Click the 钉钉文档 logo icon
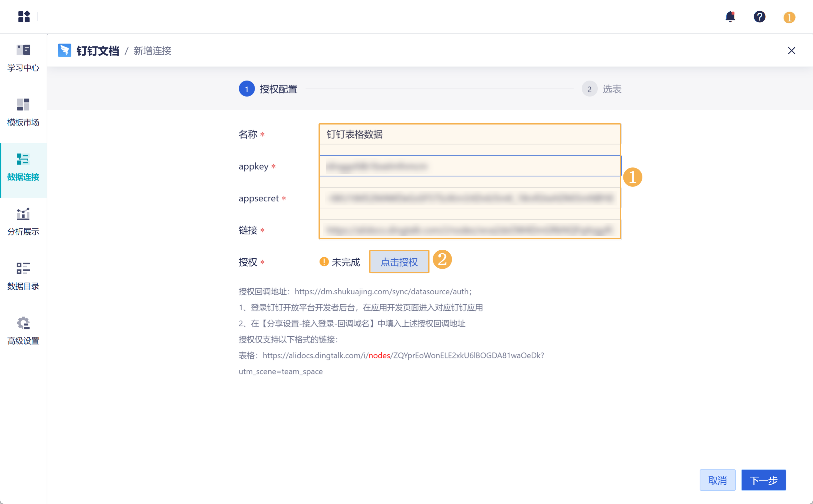Screen dimensions: 813x504 point(64,50)
